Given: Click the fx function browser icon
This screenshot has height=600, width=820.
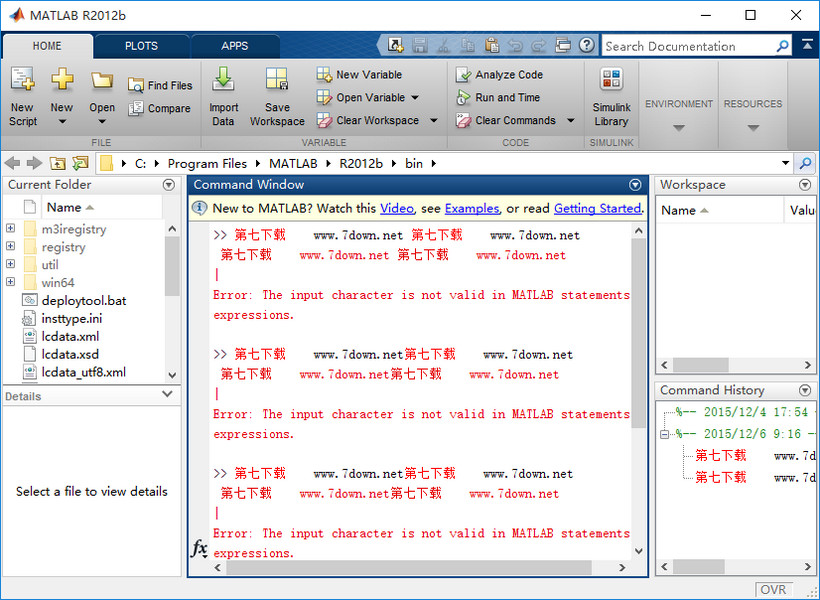Looking at the screenshot, I should [x=199, y=548].
